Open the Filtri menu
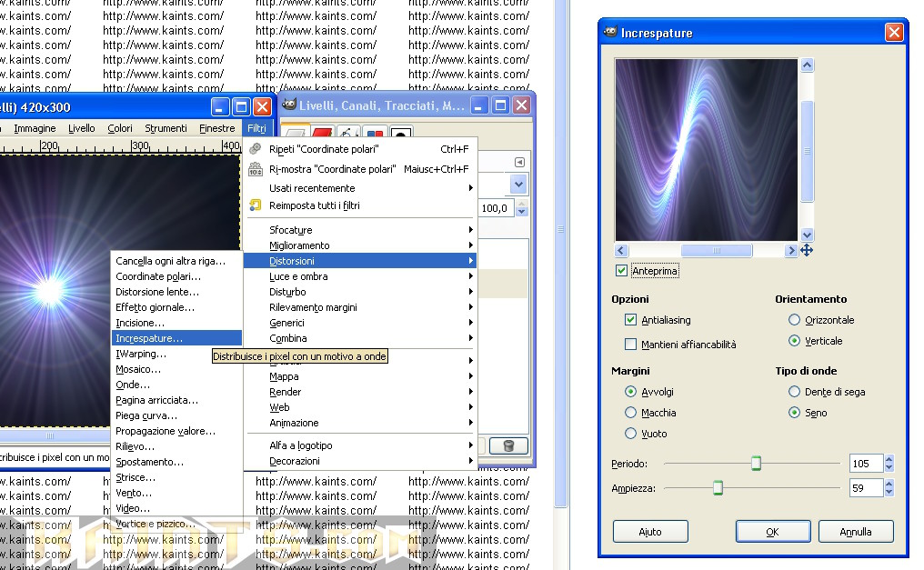 click(x=256, y=128)
